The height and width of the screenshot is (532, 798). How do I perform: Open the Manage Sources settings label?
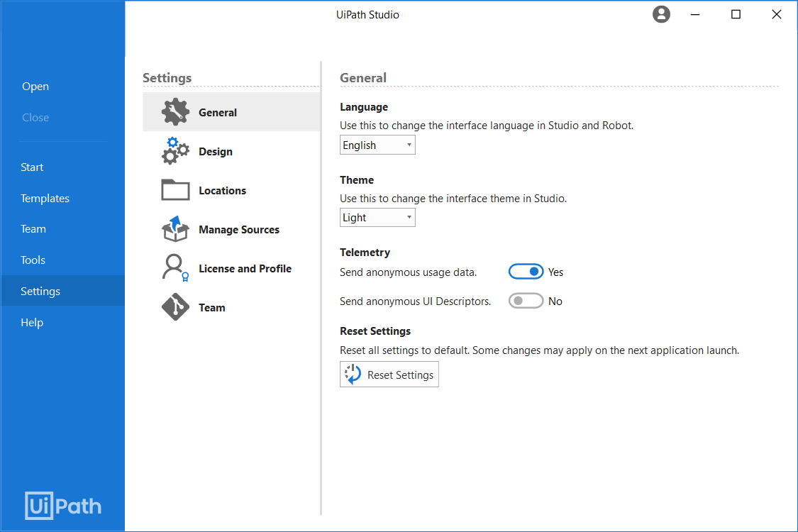click(x=238, y=230)
